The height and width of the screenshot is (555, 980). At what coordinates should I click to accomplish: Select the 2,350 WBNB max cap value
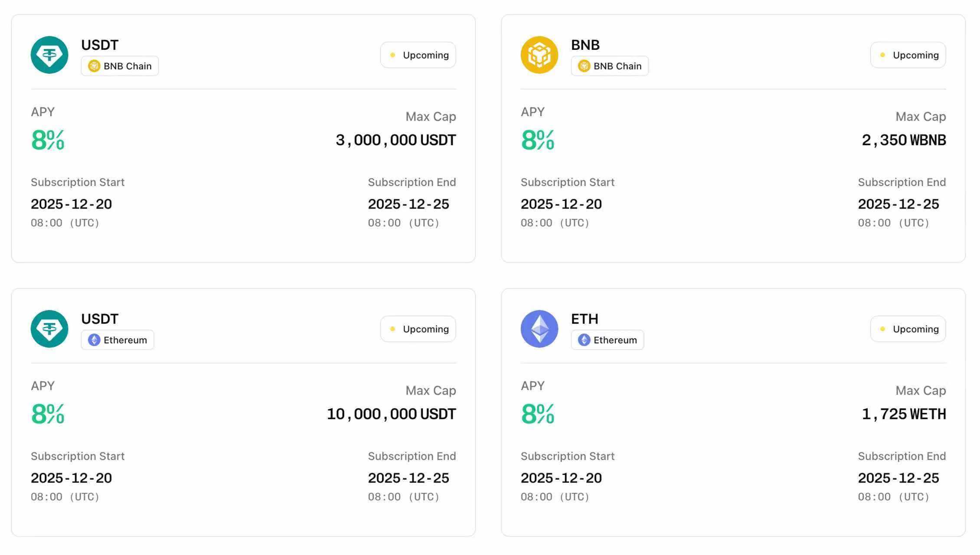click(904, 140)
